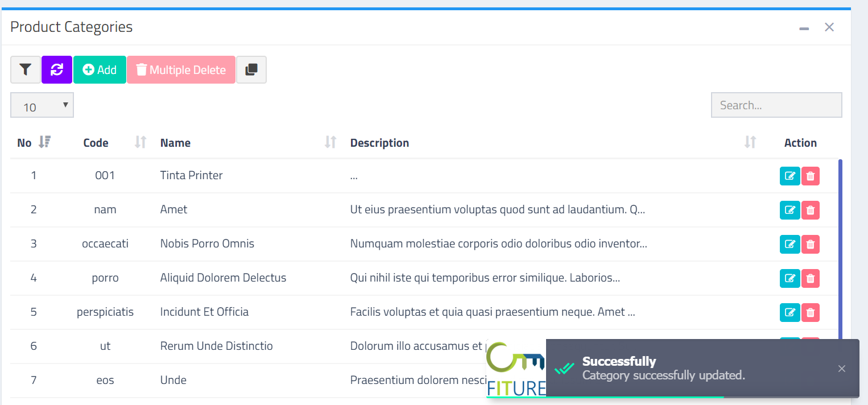Image resolution: width=868 pixels, height=405 pixels.
Task: Expand the Description column sort control
Action: (x=750, y=142)
